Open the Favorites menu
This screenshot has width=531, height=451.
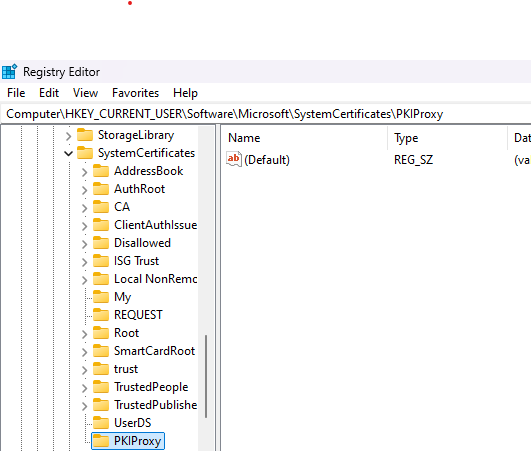point(135,93)
